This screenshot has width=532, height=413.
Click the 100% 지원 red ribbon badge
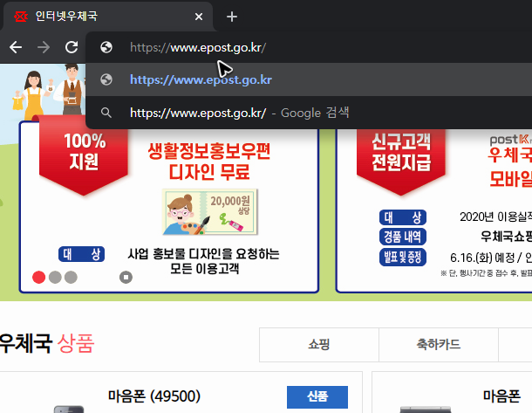84,155
